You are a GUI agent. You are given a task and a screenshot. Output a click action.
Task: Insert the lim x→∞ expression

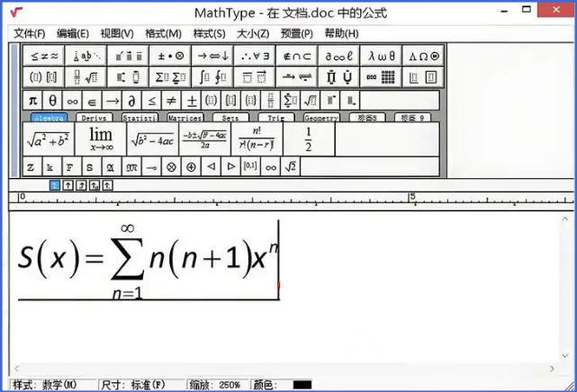101,139
